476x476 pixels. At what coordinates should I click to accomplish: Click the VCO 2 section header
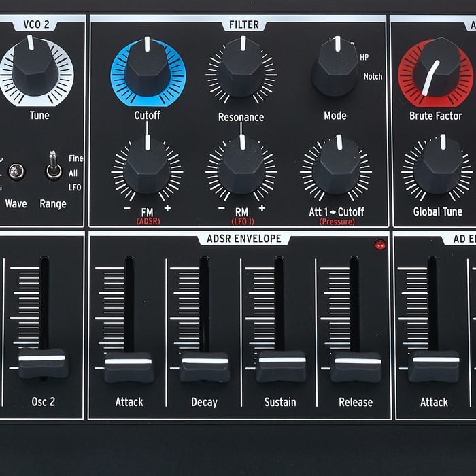click(x=36, y=24)
